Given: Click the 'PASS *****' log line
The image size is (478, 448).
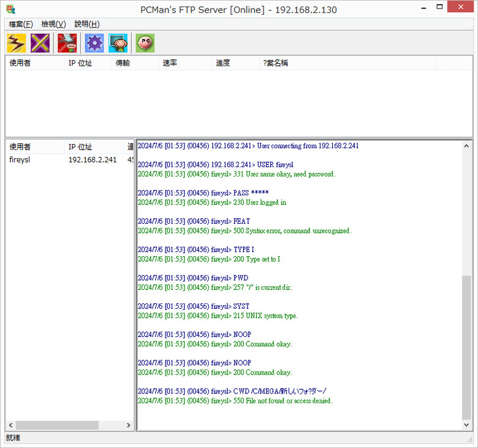Looking at the screenshot, I should tap(203, 193).
